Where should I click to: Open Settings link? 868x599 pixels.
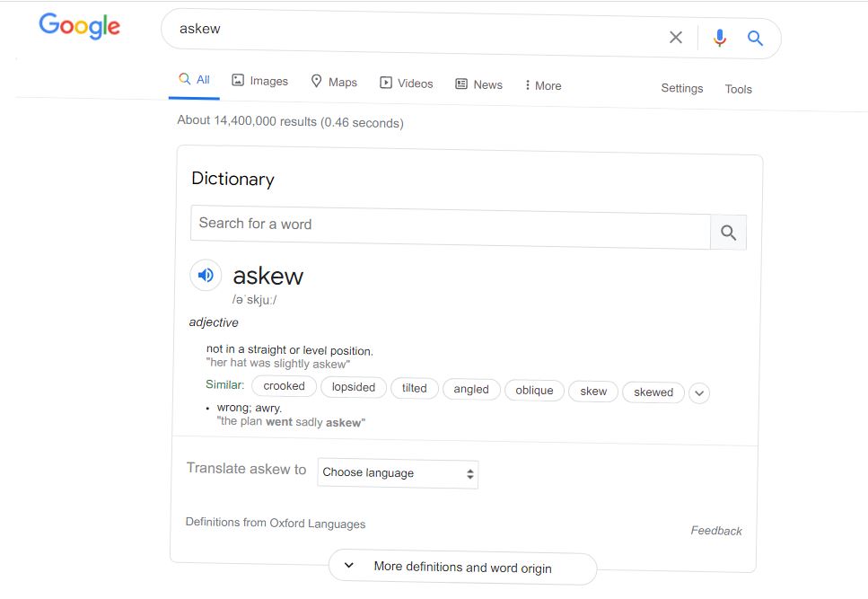coord(682,89)
